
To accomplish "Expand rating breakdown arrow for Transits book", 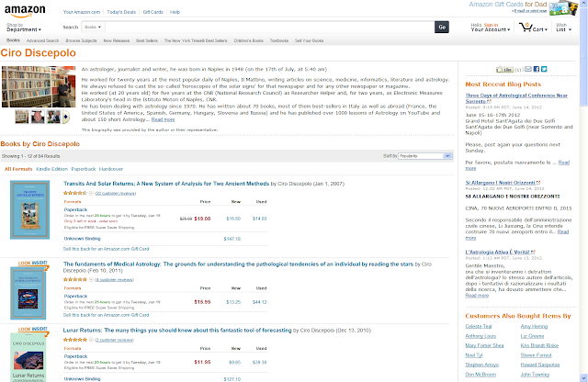I will point(91,193).
